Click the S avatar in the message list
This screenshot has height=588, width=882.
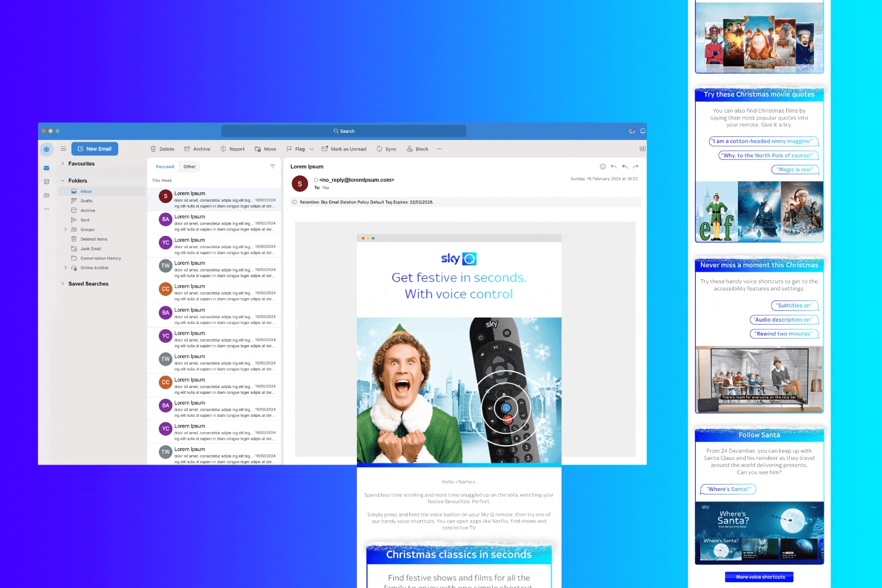click(165, 196)
